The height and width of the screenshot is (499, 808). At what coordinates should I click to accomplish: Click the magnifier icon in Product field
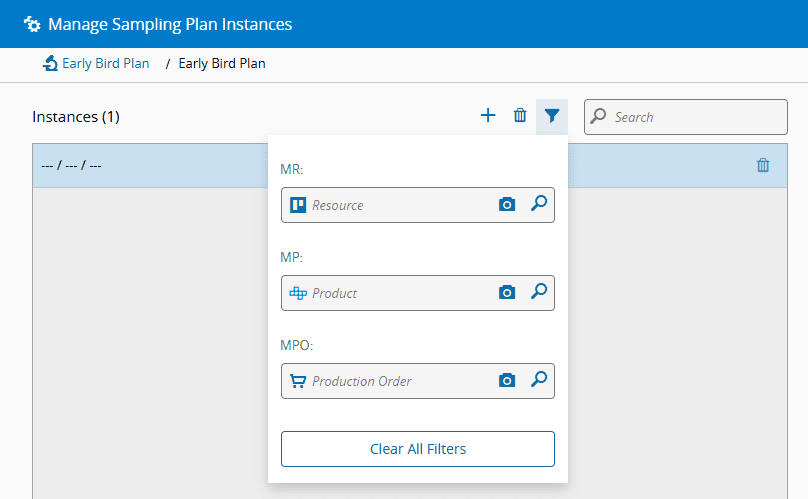tap(538, 292)
